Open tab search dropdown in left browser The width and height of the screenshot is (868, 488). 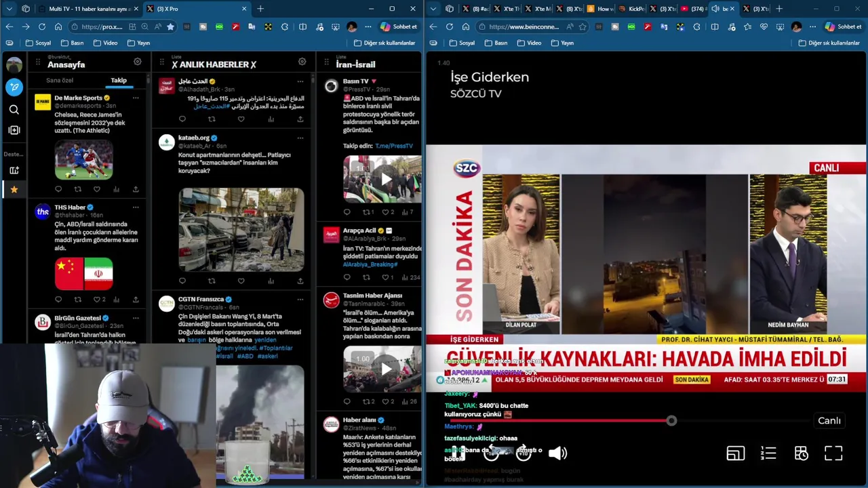point(9,9)
